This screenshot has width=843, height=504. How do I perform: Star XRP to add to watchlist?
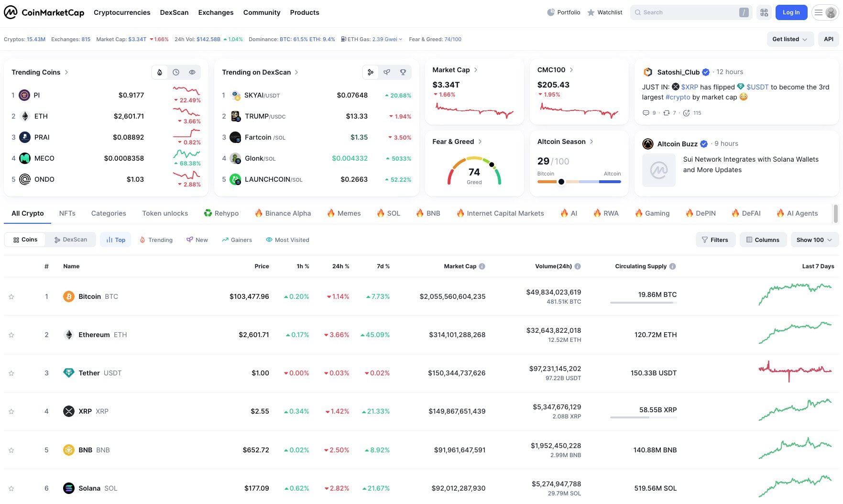tap(11, 412)
